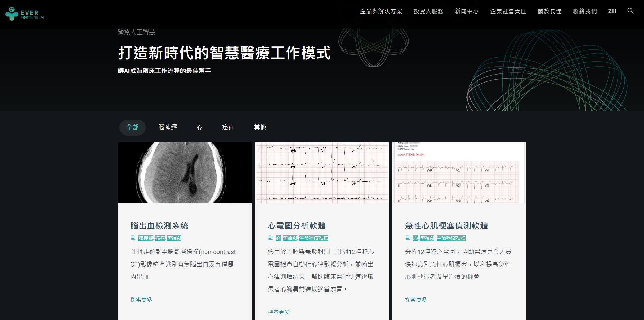Click the heading 打造新時代的智慧醫療工作模式
The image size is (644, 320).
pyautogui.click(x=224, y=53)
